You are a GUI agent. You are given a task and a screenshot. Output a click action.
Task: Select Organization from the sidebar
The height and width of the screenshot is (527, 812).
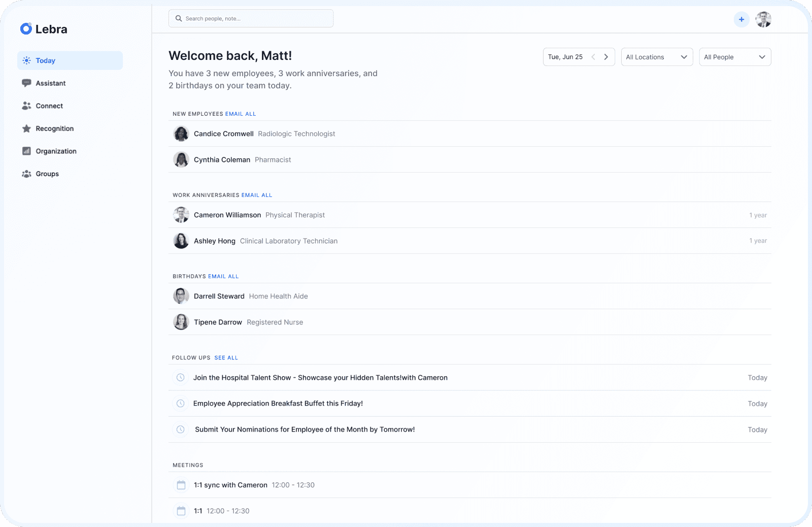pos(56,151)
